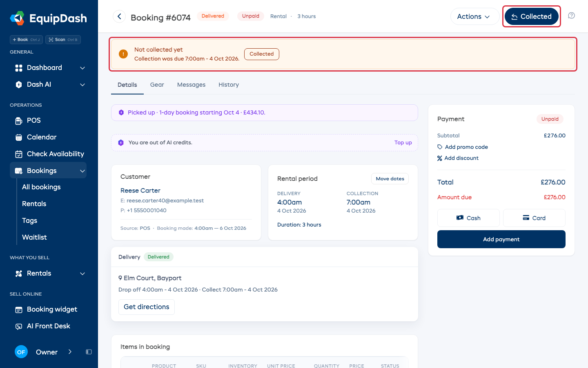Switch to the Gear tab

(x=157, y=85)
